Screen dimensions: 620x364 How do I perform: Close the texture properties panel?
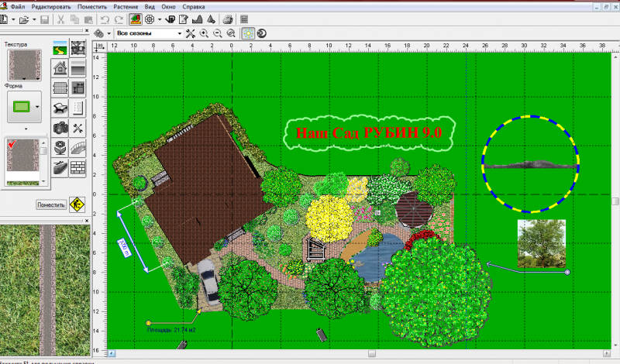[87, 30]
